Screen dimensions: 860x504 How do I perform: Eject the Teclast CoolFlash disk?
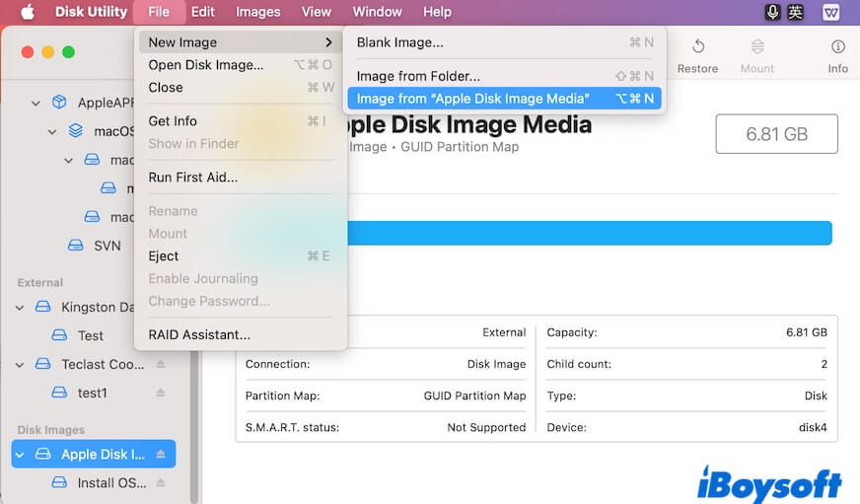point(160,364)
